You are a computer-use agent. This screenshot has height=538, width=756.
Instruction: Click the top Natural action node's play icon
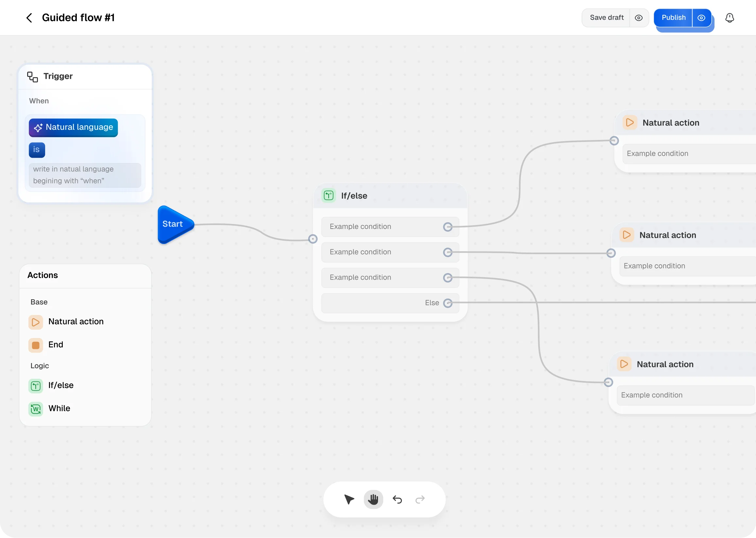coord(629,123)
